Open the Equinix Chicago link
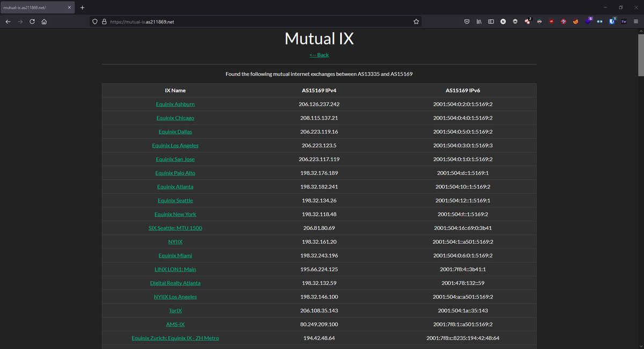Screen dimensions: 644x349 pos(175,118)
